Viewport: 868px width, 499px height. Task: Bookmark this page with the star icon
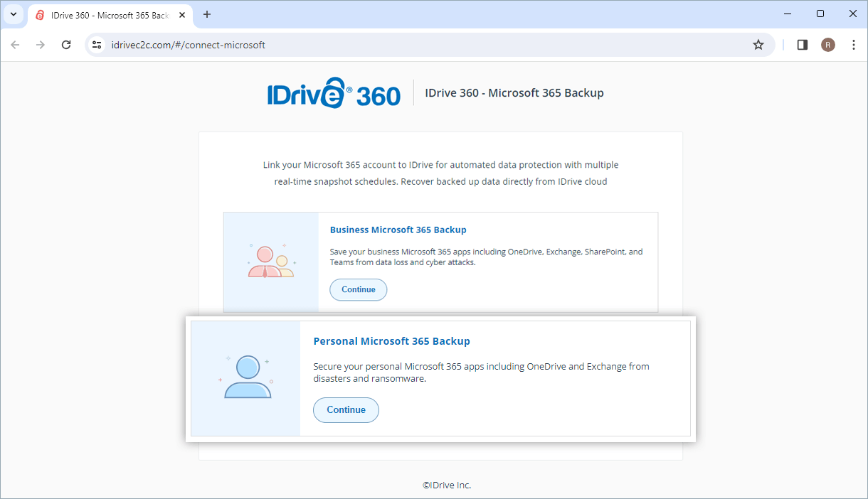point(758,45)
